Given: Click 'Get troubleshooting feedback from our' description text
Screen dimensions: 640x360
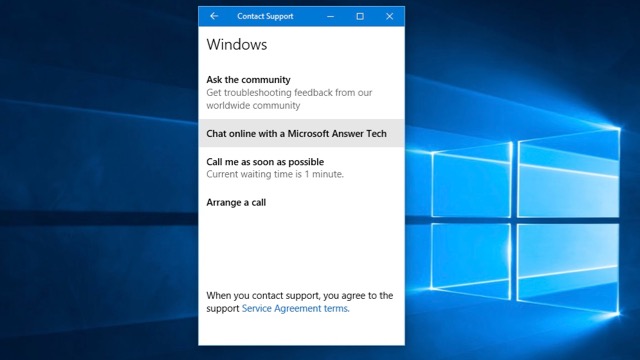Looking at the screenshot, I should (x=289, y=93).
